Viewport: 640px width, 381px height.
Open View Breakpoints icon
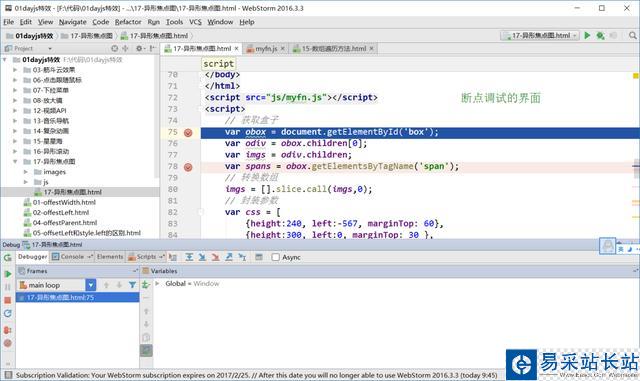(x=8, y=330)
